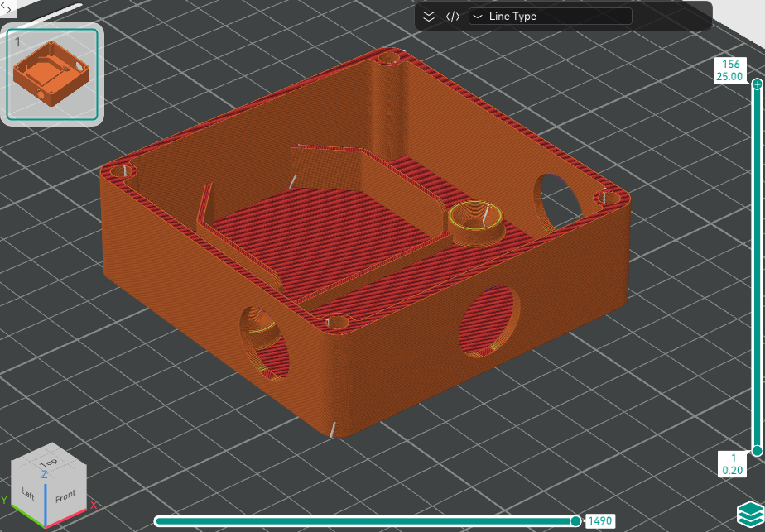Click the G-code view icon beside Line Type
This screenshot has width=765, height=532.
(x=453, y=17)
